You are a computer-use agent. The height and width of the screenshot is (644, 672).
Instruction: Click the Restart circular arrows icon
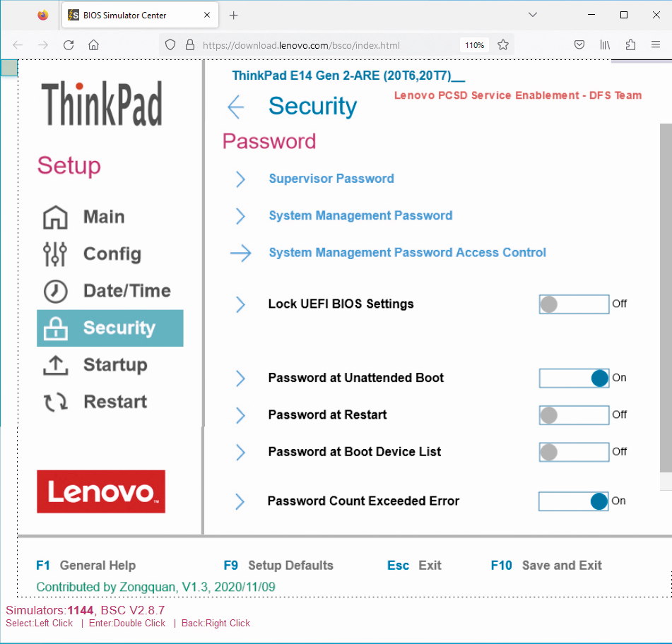click(55, 402)
